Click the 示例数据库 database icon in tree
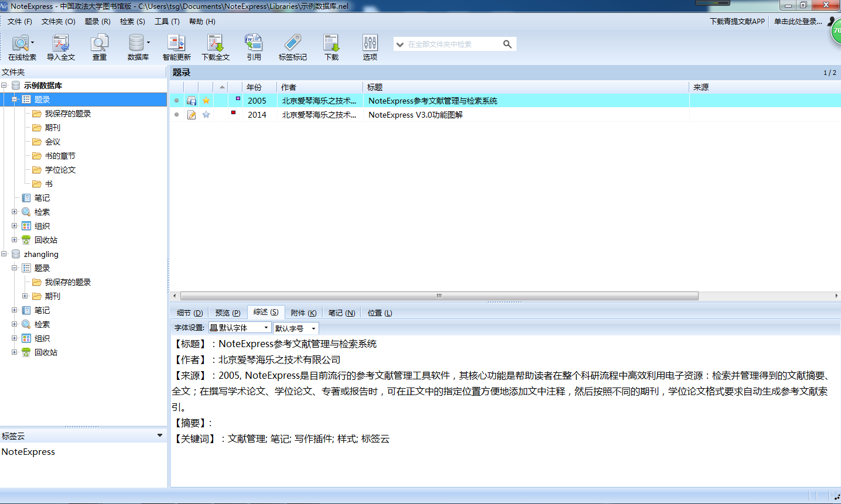This screenshot has width=841, height=504. point(16,85)
